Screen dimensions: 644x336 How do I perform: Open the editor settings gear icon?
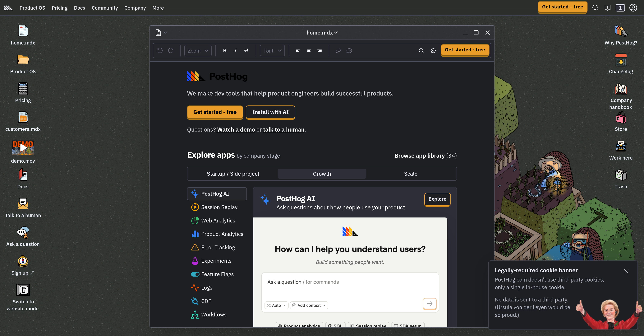tap(433, 51)
